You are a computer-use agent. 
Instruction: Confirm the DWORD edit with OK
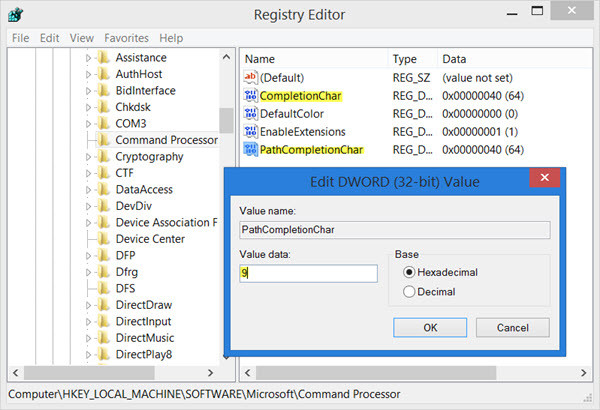430,328
